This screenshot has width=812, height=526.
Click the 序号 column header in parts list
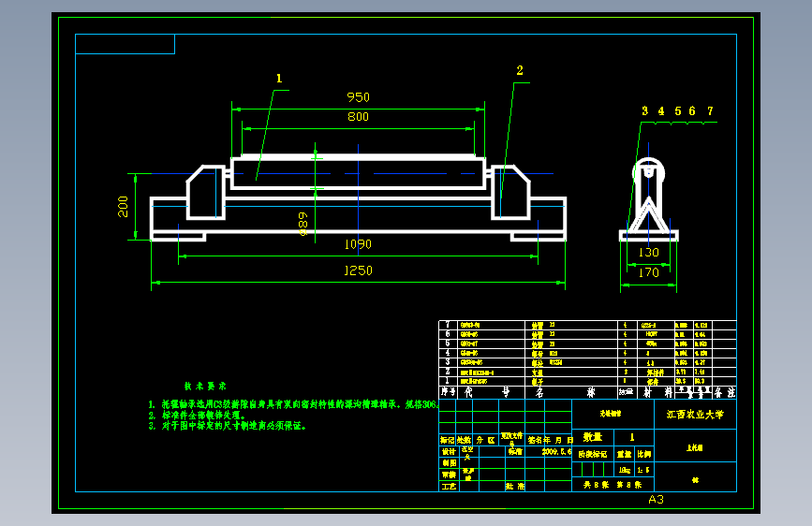pos(448,392)
